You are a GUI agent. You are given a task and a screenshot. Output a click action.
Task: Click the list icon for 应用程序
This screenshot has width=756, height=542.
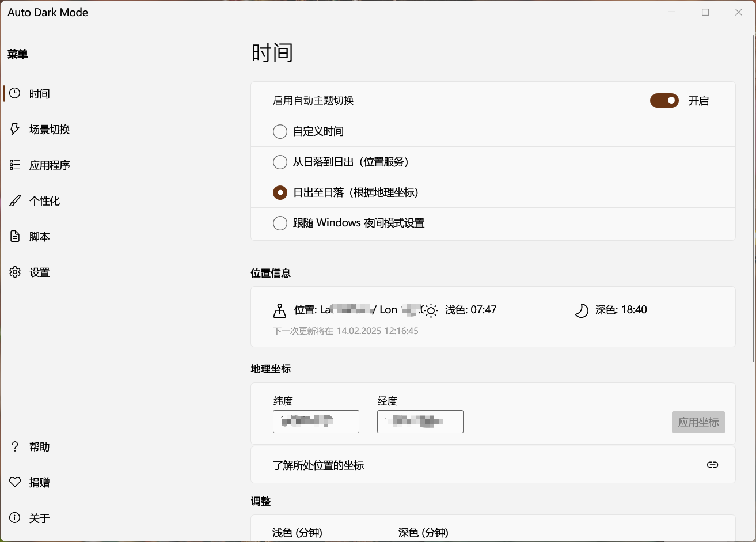point(15,165)
